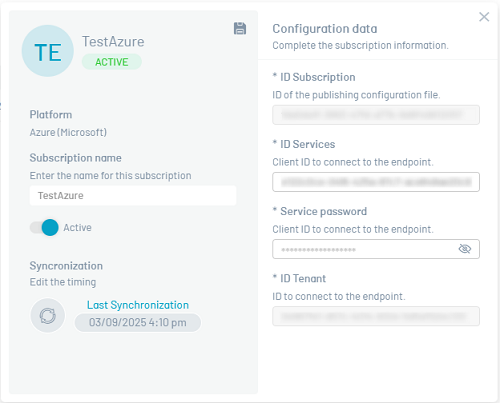Image resolution: width=500 pixels, height=403 pixels.
Task: Toggle the Active switch off
Action: (x=44, y=227)
